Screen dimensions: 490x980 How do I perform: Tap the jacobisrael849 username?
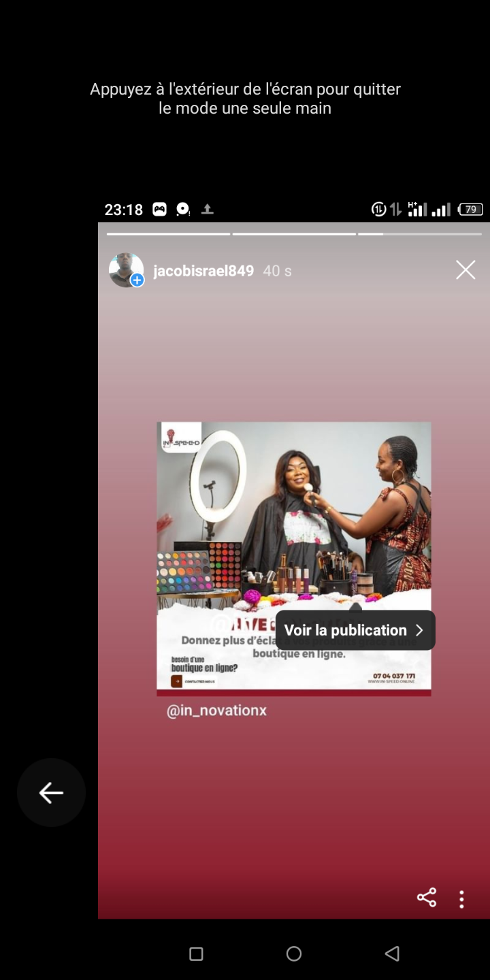tap(203, 271)
